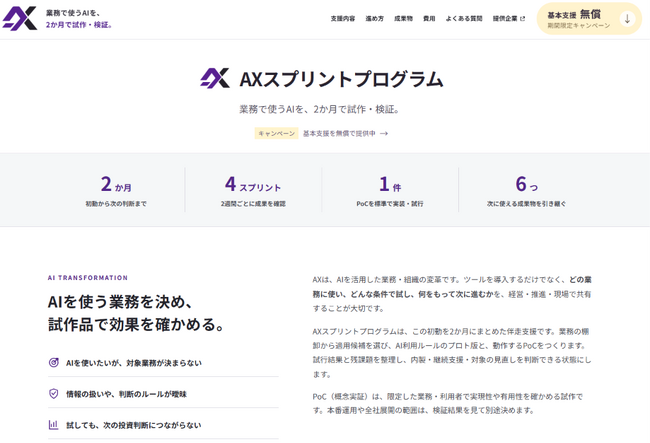
Task: Click the PoCを標準で実装・試行 caption
Action: coord(390,204)
